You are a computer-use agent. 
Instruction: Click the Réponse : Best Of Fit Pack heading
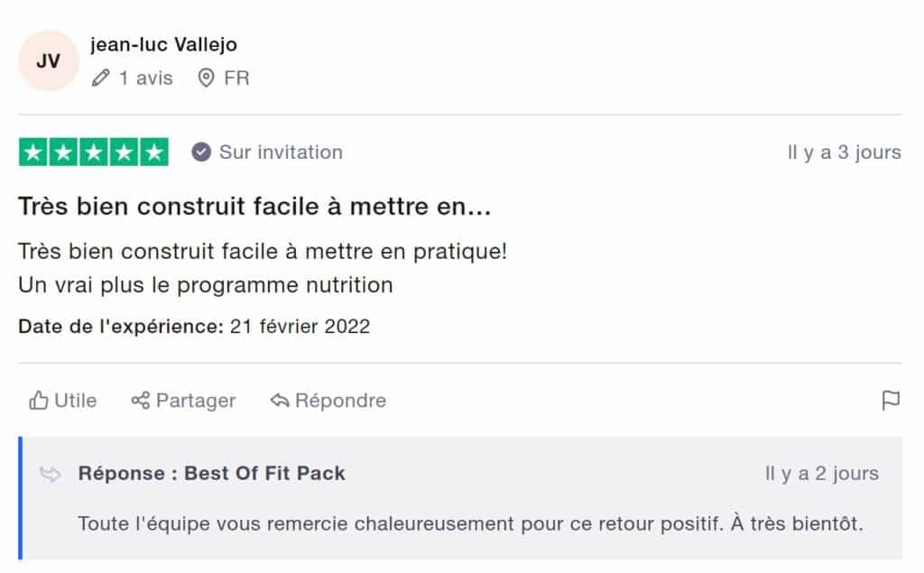click(211, 473)
